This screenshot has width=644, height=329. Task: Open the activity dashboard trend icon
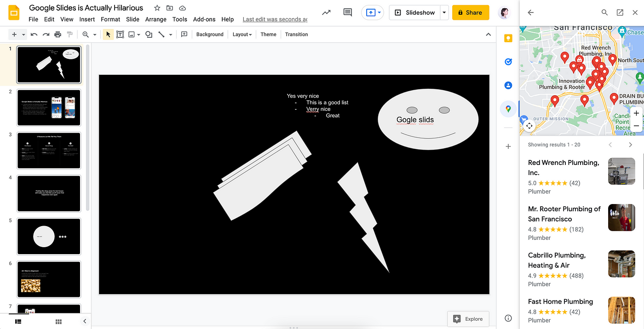(326, 12)
